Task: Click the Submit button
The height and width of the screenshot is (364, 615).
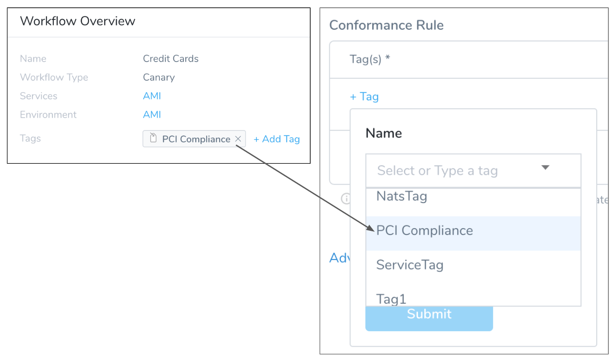Action: [x=429, y=318]
